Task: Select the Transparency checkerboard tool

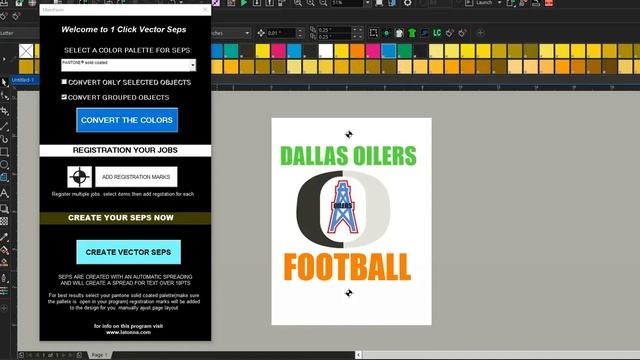Action: coord(4,221)
